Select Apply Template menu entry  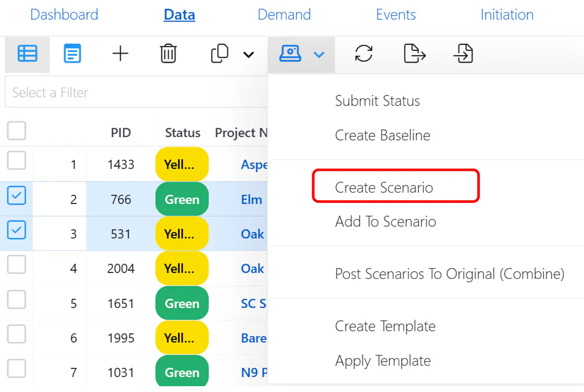click(383, 361)
